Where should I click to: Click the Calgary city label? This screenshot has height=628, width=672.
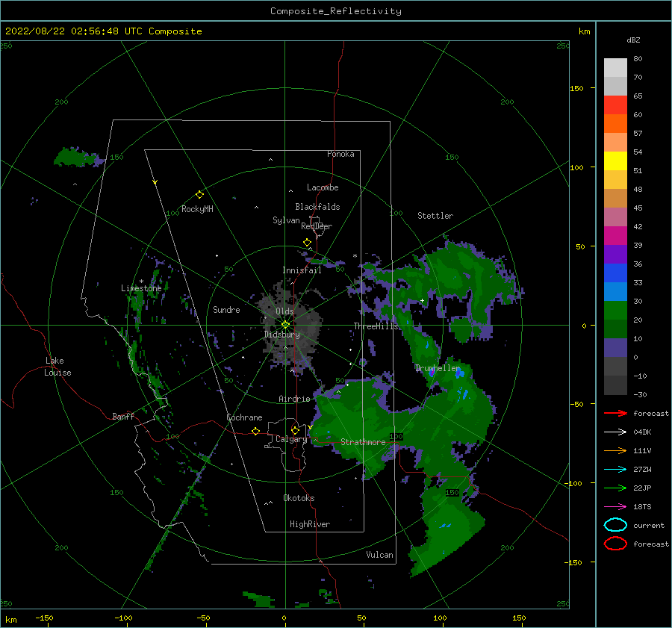[x=291, y=439]
